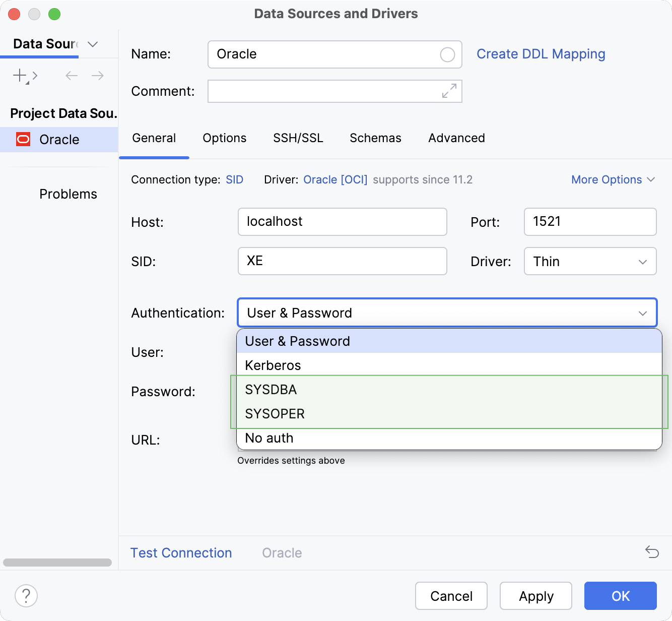Click the sidebar horizontal scrollbar
The height and width of the screenshot is (621, 672).
57,563
